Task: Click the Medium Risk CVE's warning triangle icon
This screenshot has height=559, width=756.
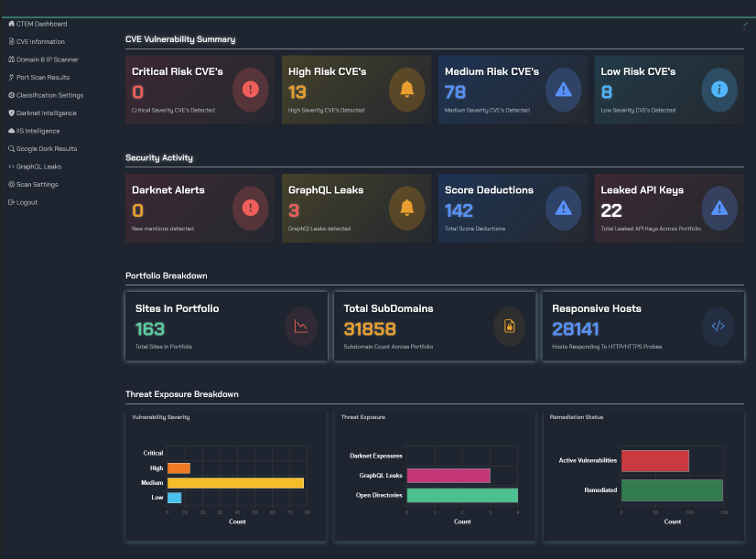Action: [x=563, y=89]
